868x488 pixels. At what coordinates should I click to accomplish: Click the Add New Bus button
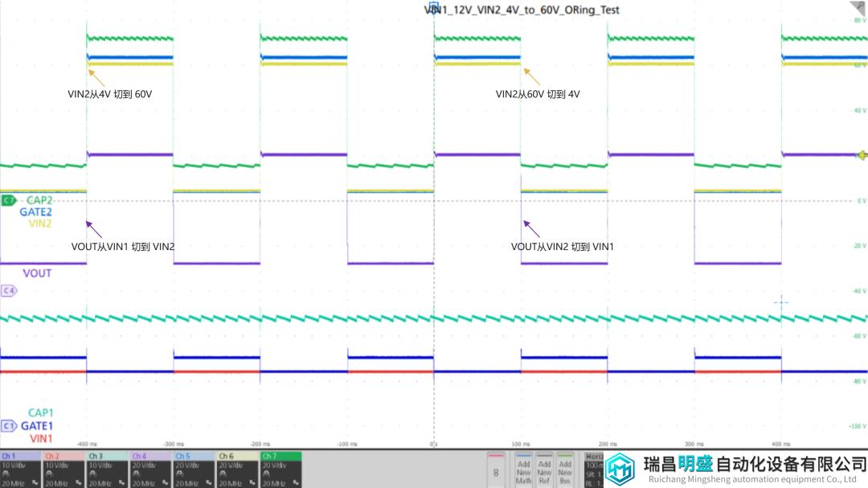point(565,469)
